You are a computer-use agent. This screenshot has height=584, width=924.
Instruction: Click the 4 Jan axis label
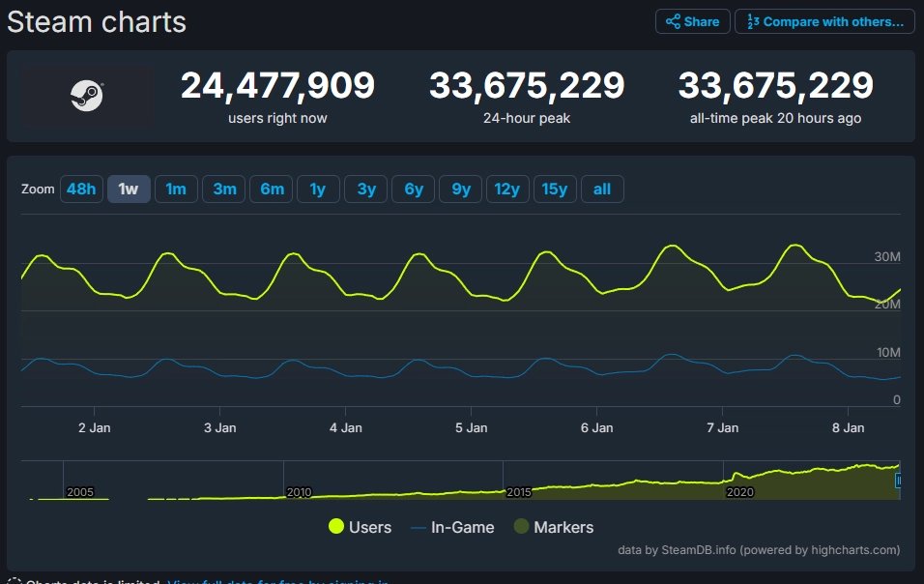click(x=346, y=427)
